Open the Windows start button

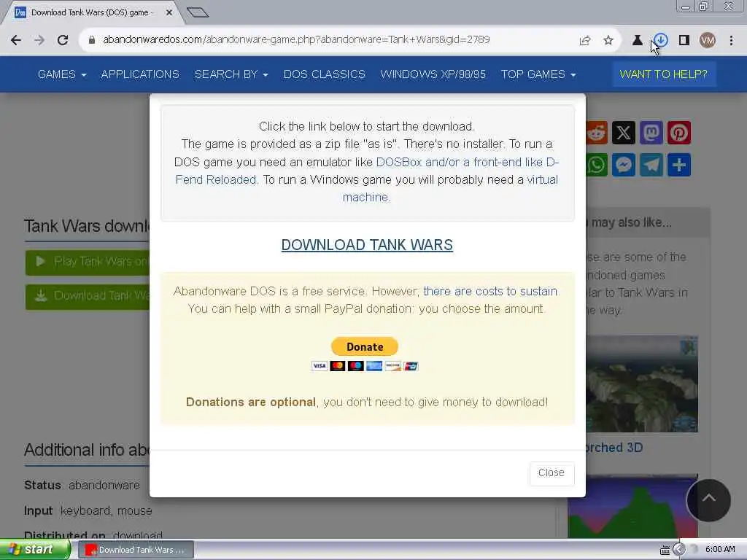tap(35, 550)
